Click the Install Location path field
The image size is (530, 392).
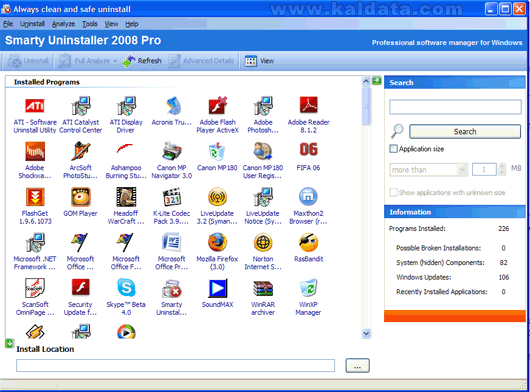tap(175, 366)
